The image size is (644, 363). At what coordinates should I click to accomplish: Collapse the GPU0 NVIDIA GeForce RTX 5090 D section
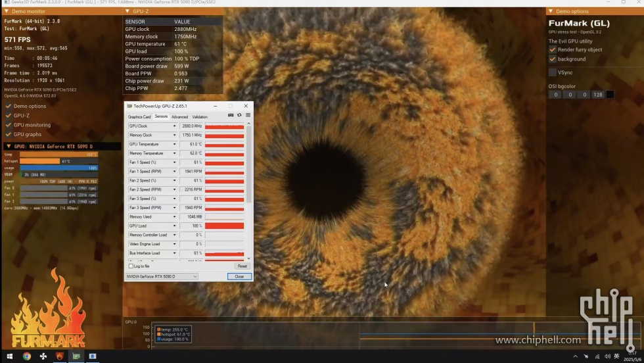(x=9, y=147)
